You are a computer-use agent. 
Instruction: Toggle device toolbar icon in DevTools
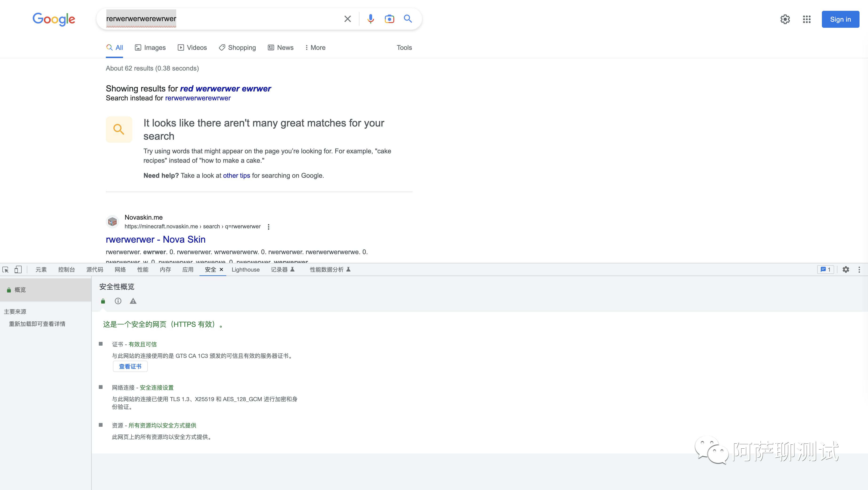18,269
